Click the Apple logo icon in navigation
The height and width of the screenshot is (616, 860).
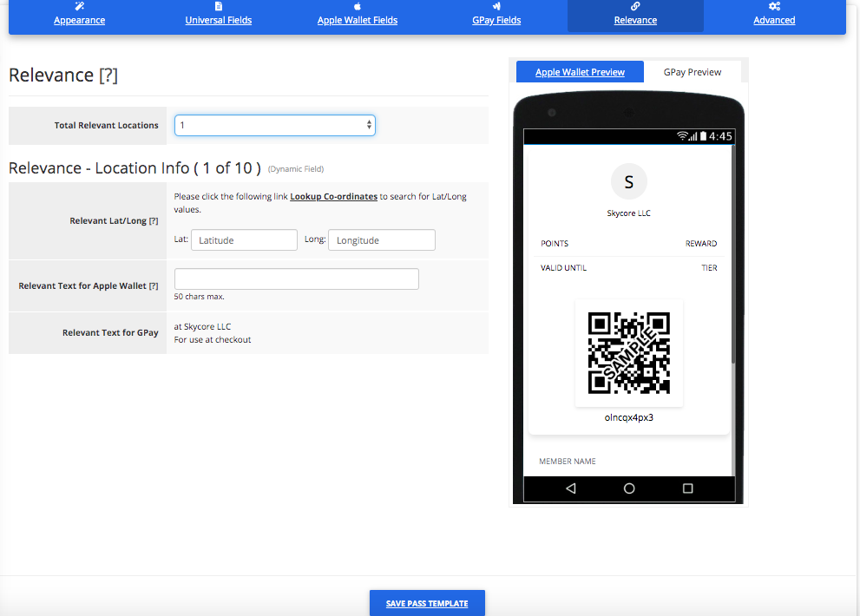coord(358,6)
